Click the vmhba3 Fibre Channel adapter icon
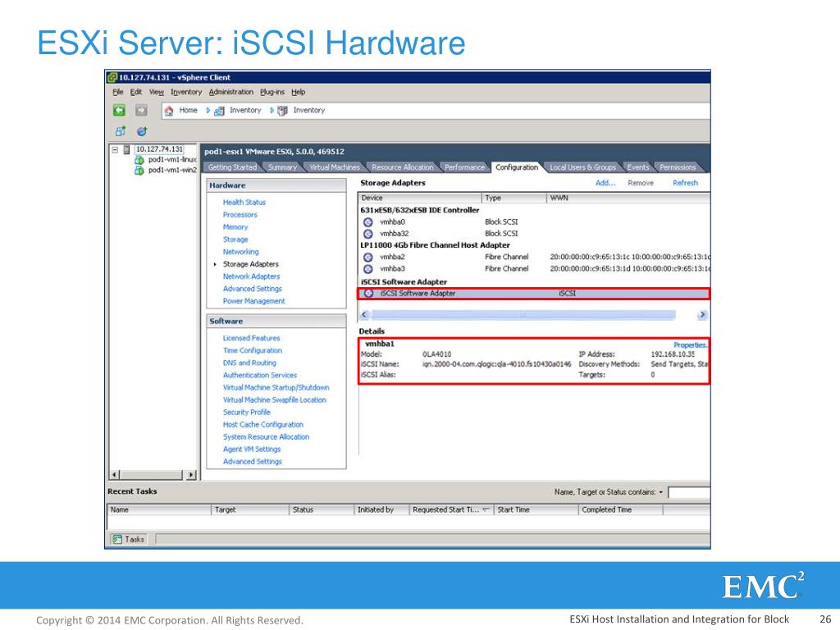 tap(368, 269)
